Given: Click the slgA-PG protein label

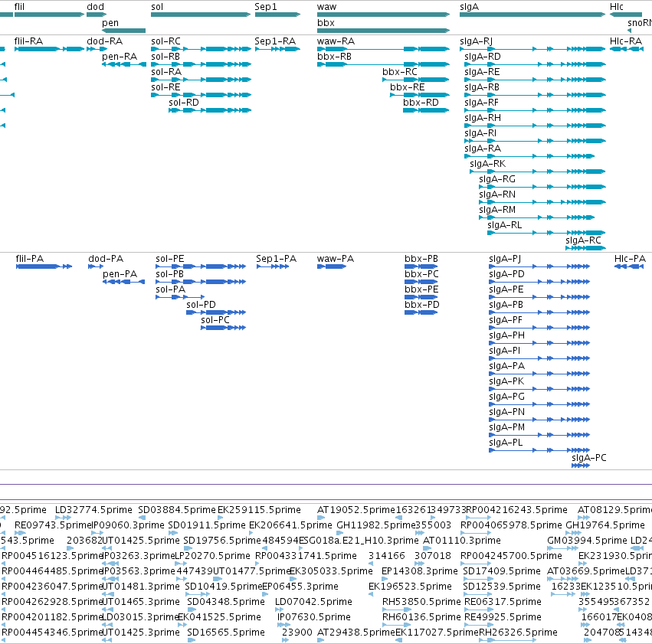Looking at the screenshot, I should point(507,397).
